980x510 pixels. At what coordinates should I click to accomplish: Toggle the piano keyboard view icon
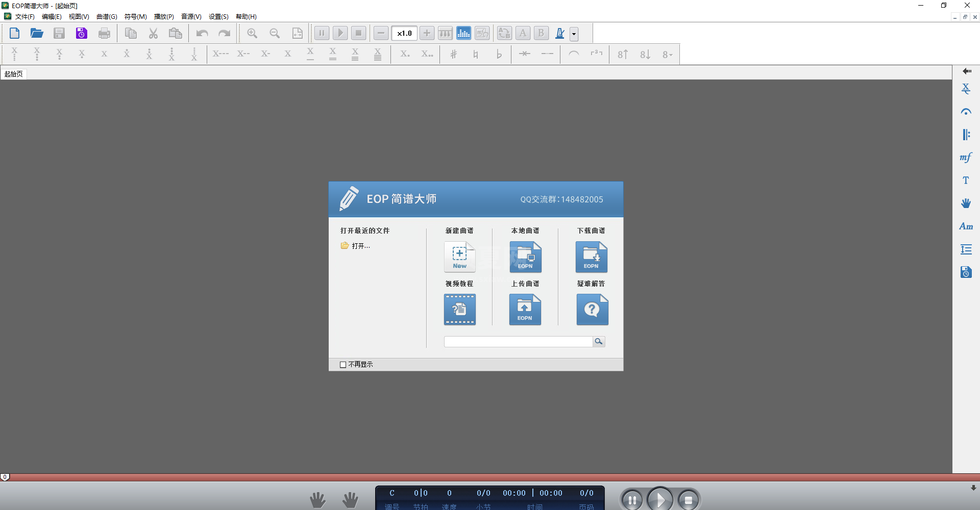click(x=445, y=34)
